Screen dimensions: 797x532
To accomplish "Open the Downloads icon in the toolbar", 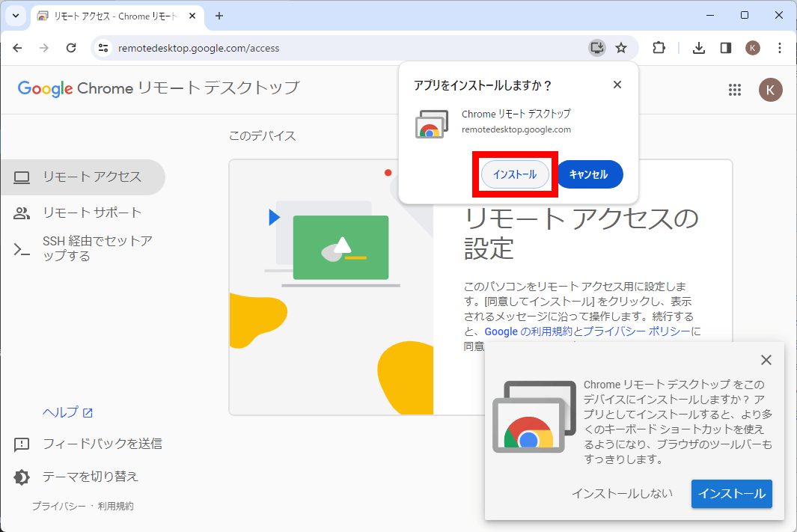I will (698, 47).
